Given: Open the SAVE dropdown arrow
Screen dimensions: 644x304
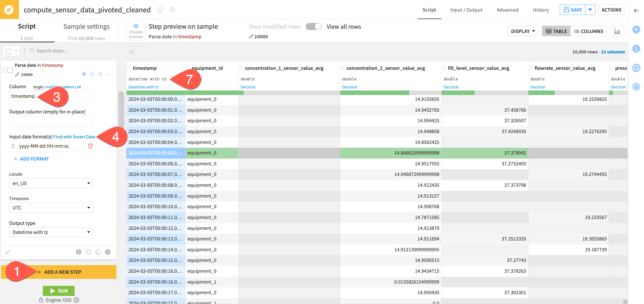Looking at the screenshot, I should pyautogui.click(x=590, y=10).
